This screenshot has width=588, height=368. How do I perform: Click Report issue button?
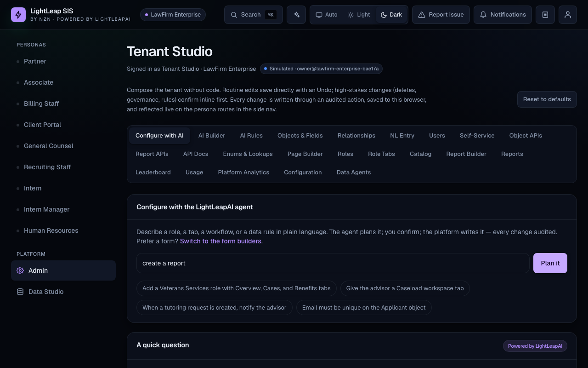point(441,15)
